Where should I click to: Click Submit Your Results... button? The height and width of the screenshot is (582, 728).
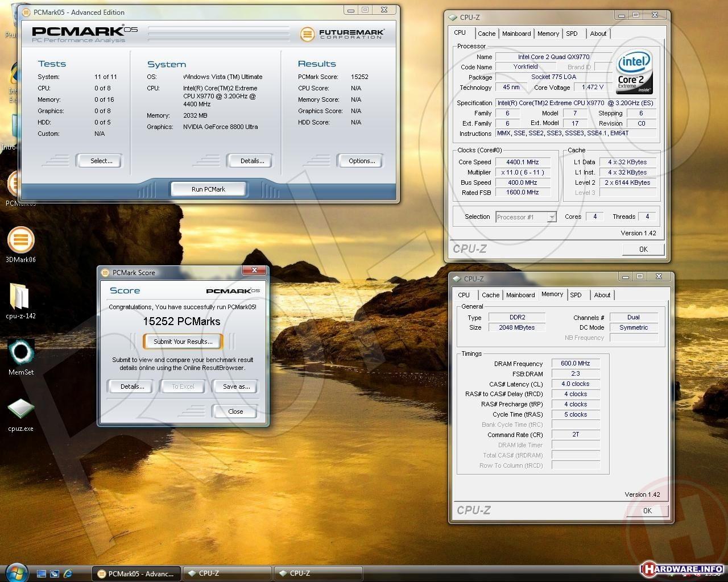point(183,342)
